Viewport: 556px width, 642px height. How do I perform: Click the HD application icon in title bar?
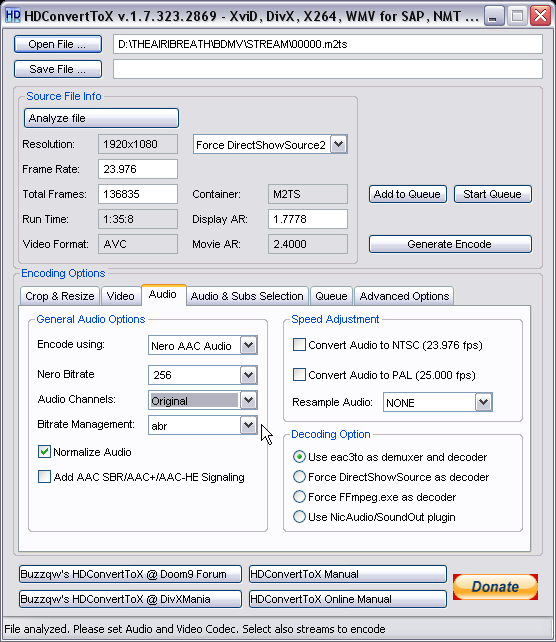pyautogui.click(x=13, y=16)
